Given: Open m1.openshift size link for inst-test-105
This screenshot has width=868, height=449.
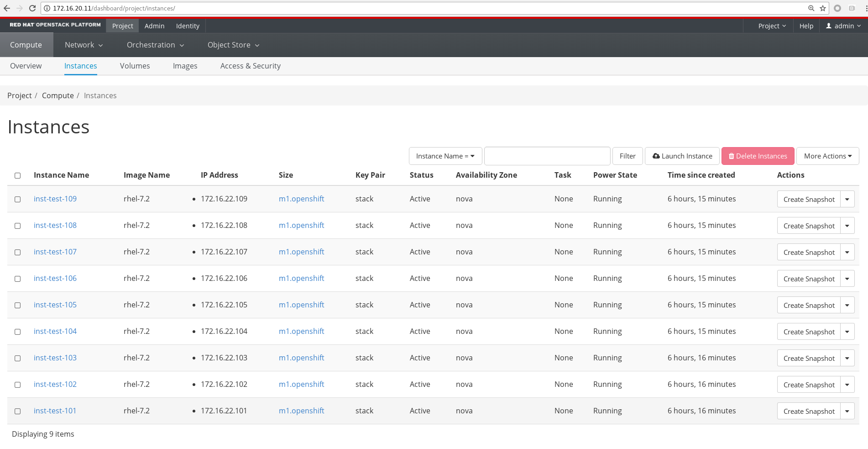Looking at the screenshot, I should pyautogui.click(x=301, y=305).
